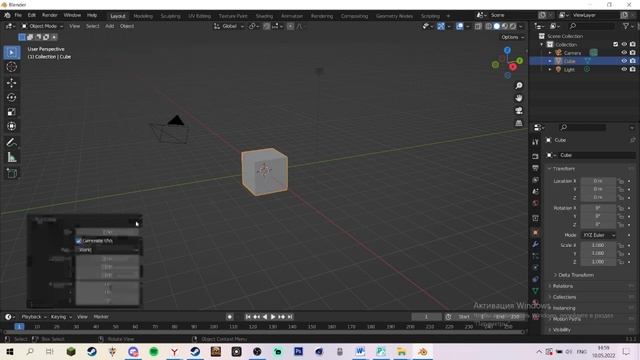This screenshot has height=360, width=640.
Task: Select solid viewport shading
Action: coord(497,26)
